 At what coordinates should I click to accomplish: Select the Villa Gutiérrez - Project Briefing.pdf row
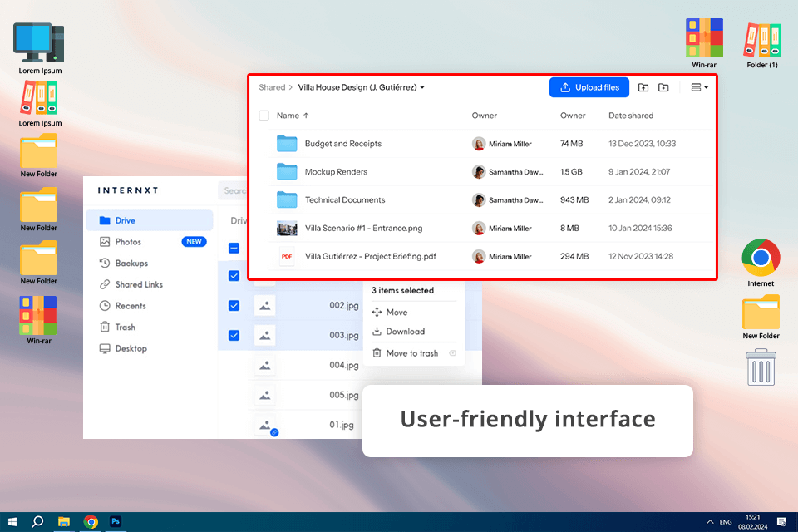pos(491,256)
